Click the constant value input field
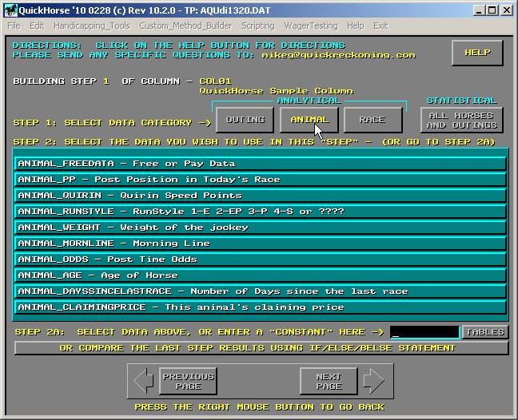The height and width of the screenshot is (420, 518). coord(424,332)
